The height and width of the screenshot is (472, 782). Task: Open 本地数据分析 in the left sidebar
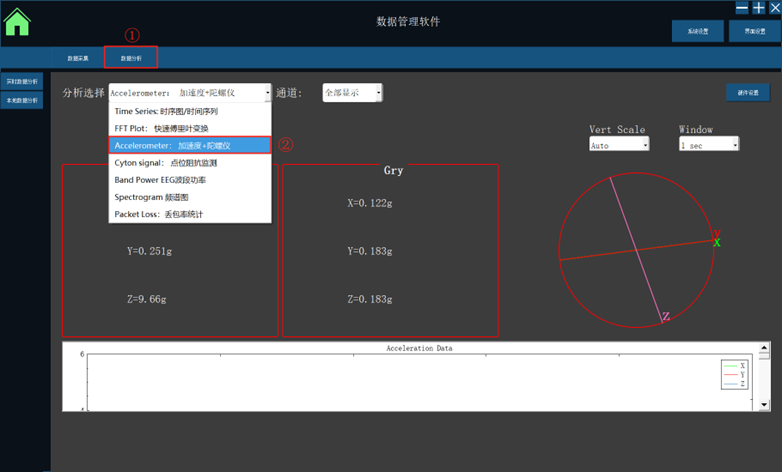pyautogui.click(x=22, y=100)
